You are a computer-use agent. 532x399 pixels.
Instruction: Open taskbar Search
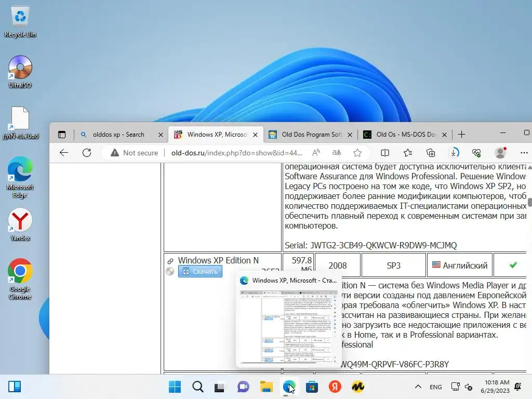198,387
